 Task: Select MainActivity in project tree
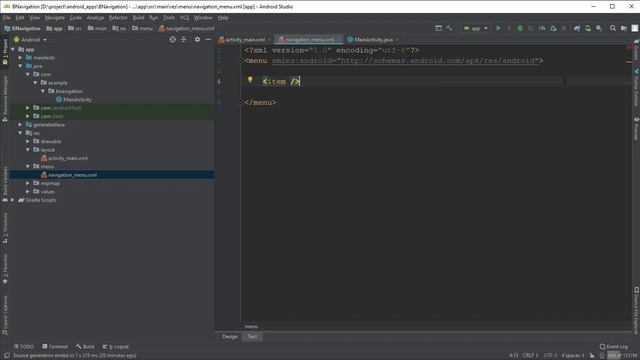coord(77,100)
